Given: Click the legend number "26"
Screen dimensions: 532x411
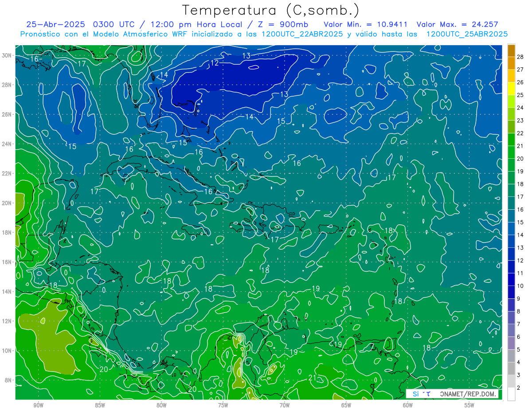Looking at the screenshot, I should click(x=520, y=82).
